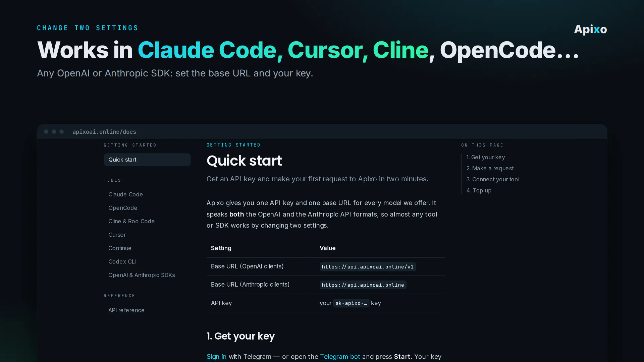Click the '1. Get your key' section heading
The height and width of the screenshot is (362, 644).
(240, 336)
